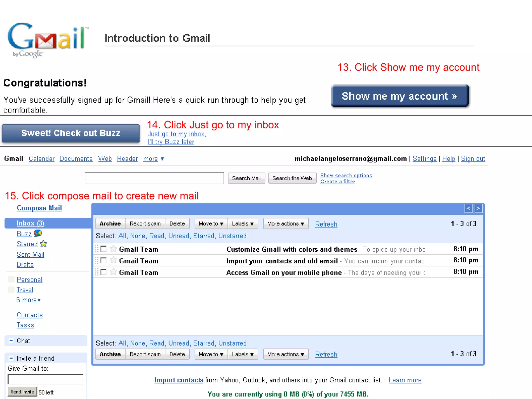Star the Customize Gmail with colors email
Viewport: 532px width, 399px height.
point(113,249)
